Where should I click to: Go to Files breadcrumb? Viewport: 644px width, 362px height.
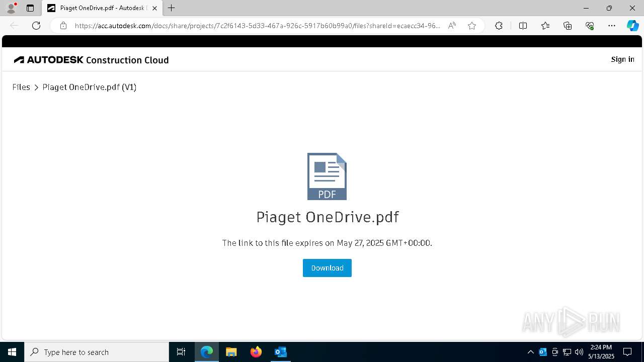click(21, 87)
